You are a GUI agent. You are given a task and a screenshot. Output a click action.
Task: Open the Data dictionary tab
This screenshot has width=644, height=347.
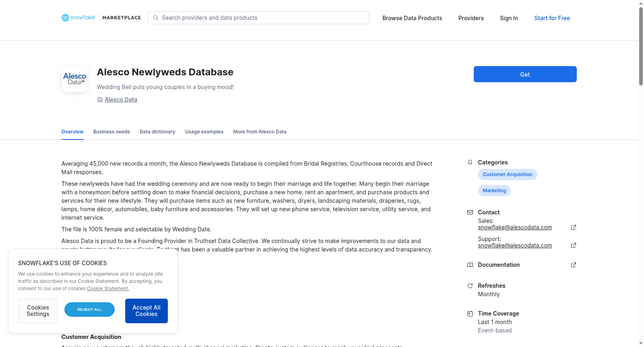157,132
